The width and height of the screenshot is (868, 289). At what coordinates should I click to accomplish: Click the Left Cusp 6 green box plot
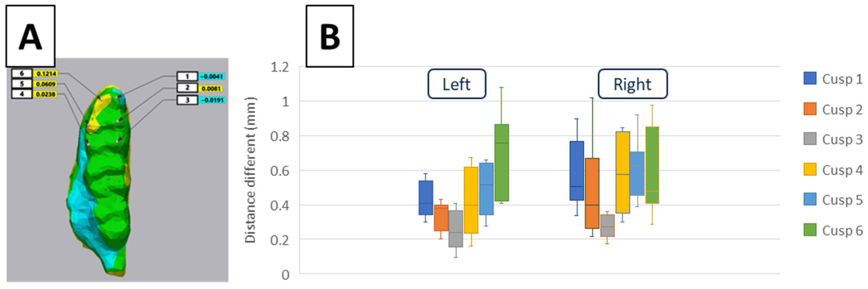[502, 163]
